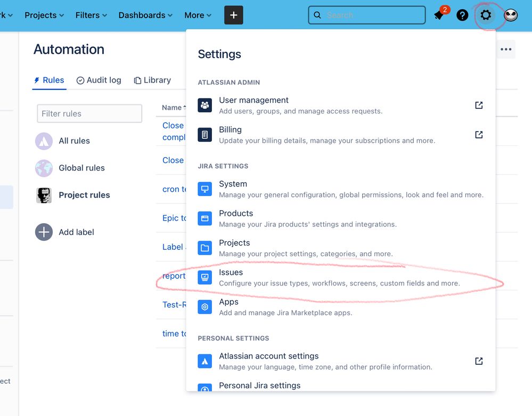Select Atlassian account settings entry
Image resolution: width=532 pixels, height=416 pixels.
(x=340, y=361)
